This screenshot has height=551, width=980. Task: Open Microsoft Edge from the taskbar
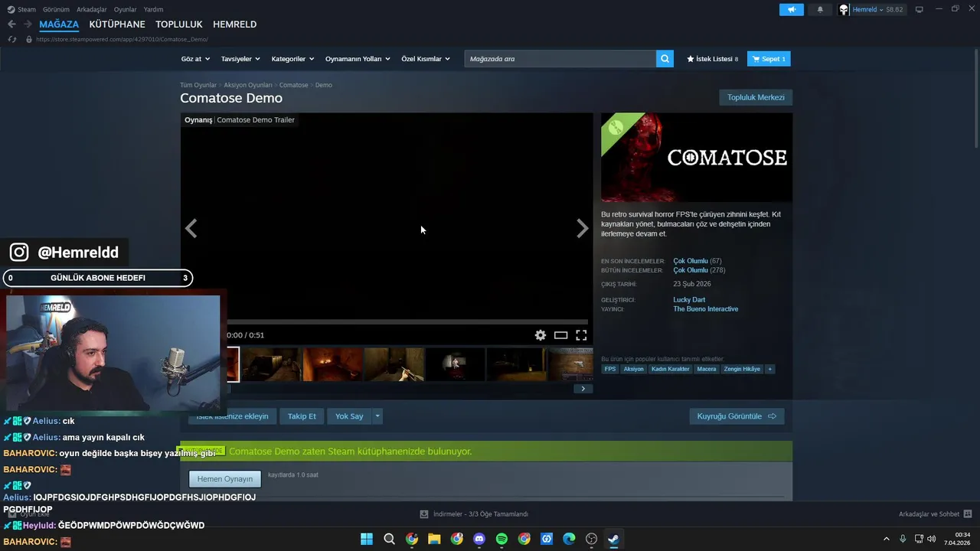(x=569, y=539)
